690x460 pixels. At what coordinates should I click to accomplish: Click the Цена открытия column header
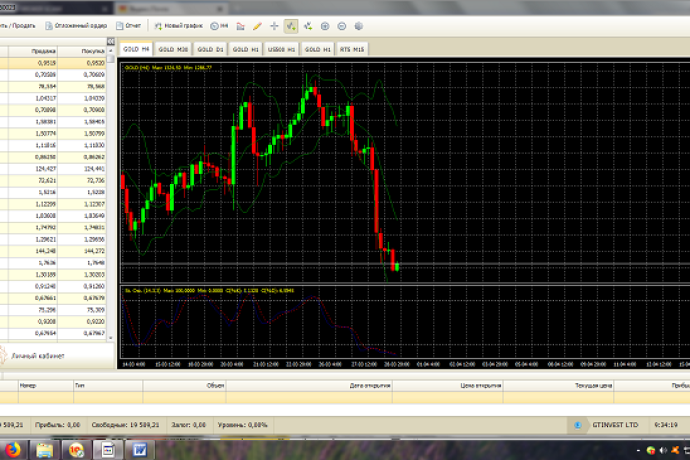pos(448,386)
